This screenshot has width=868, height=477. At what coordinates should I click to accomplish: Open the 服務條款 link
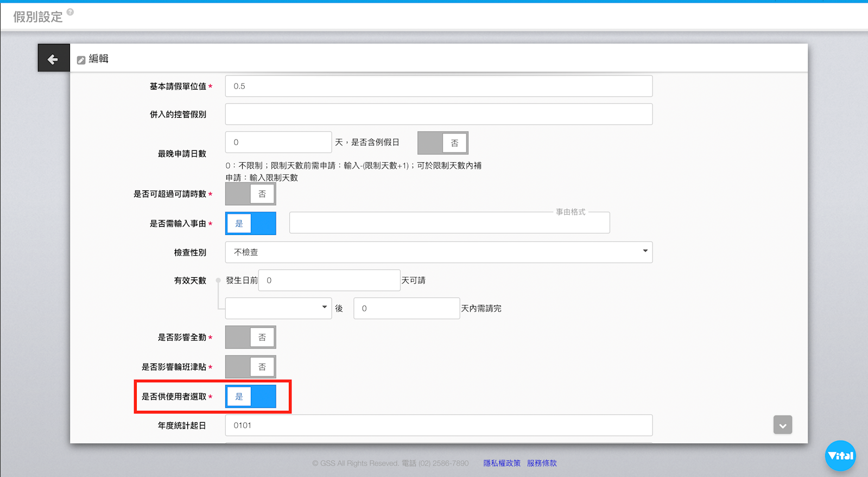pos(541,463)
